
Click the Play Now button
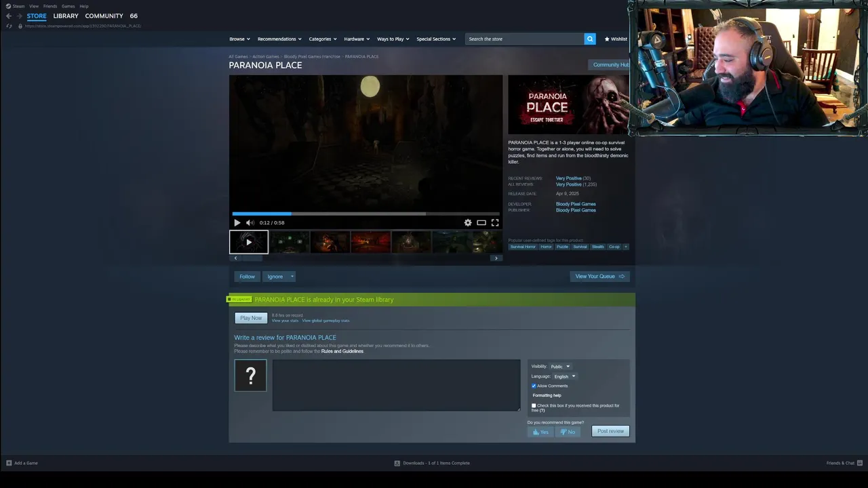(251, 318)
